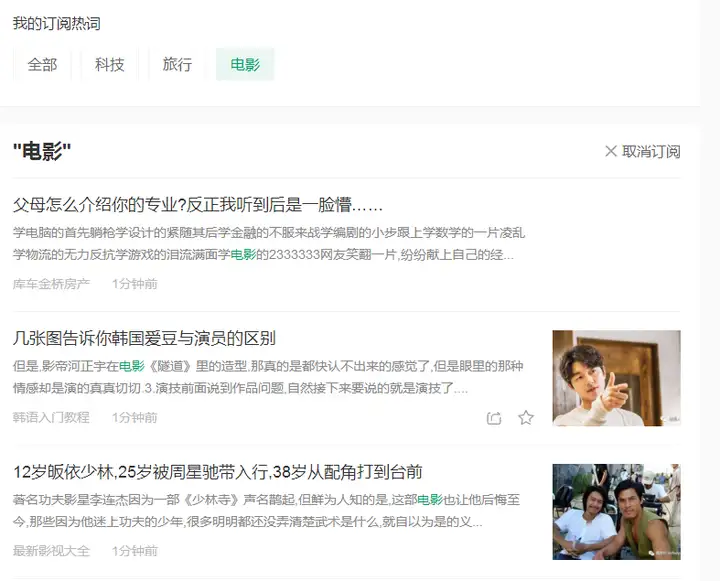This screenshot has height=581, width=720.
Task: Click 1分钟前 next to 库车金桥房产
Action: tap(135, 284)
